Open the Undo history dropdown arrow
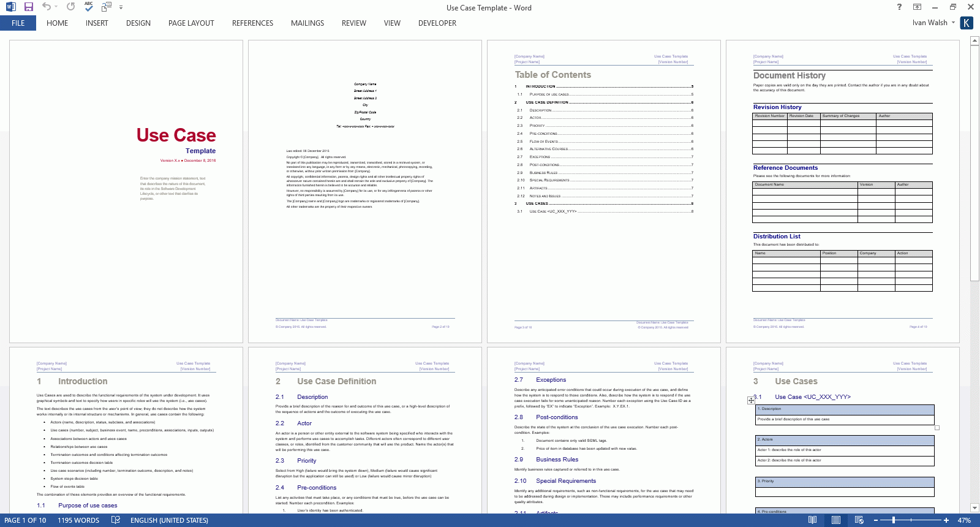 [x=56, y=7]
